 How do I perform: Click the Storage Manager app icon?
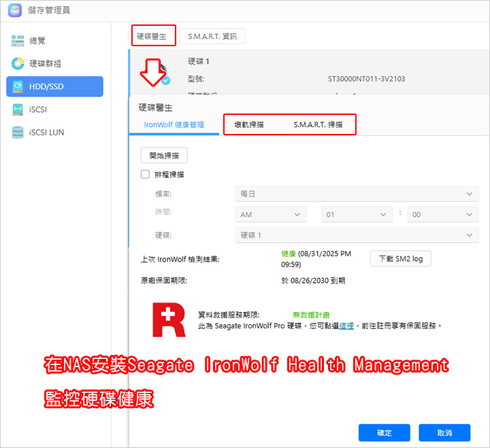tap(15, 10)
